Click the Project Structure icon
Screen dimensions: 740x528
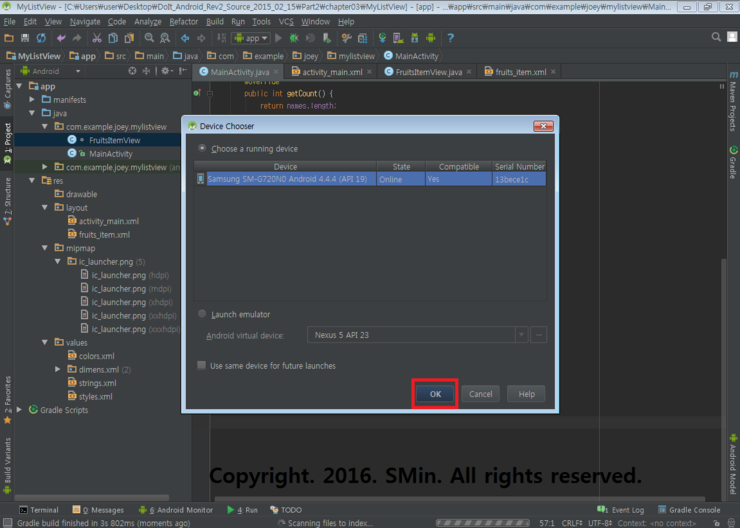tap(362, 38)
